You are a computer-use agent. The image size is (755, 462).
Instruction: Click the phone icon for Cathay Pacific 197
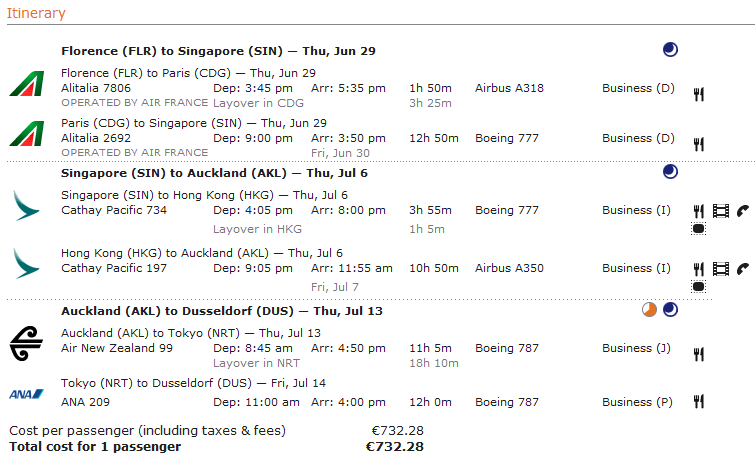click(743, 268)
